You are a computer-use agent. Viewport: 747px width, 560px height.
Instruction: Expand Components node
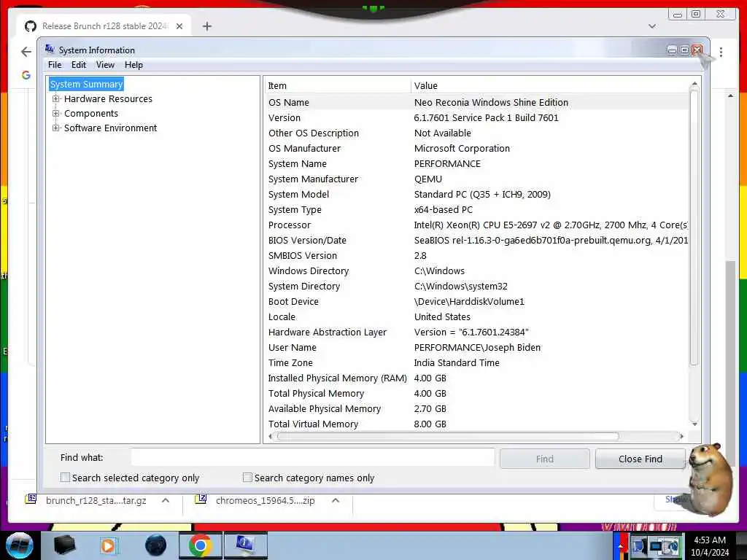55,113
